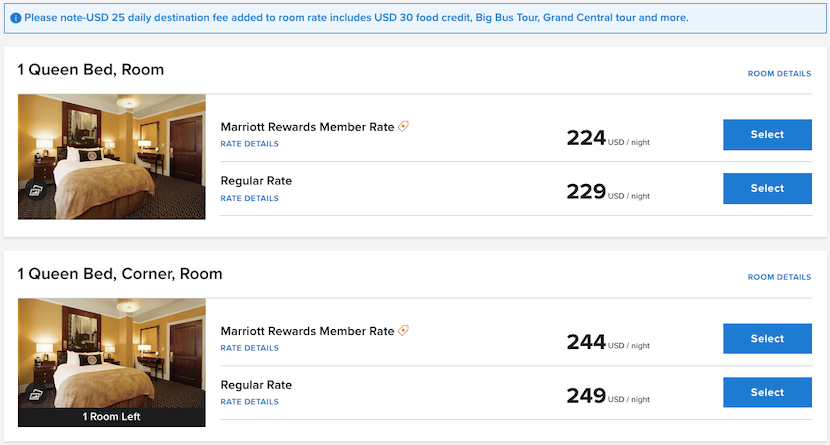
Task: Select the 224 USD Marriott Rewards Member Rate
Action: (x=767, y=135)
